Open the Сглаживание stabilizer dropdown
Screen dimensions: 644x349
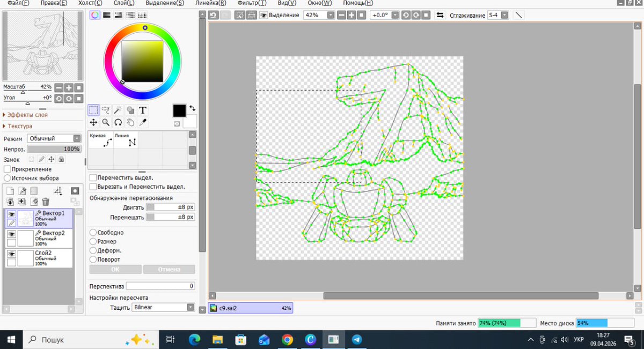click(504, 15)
